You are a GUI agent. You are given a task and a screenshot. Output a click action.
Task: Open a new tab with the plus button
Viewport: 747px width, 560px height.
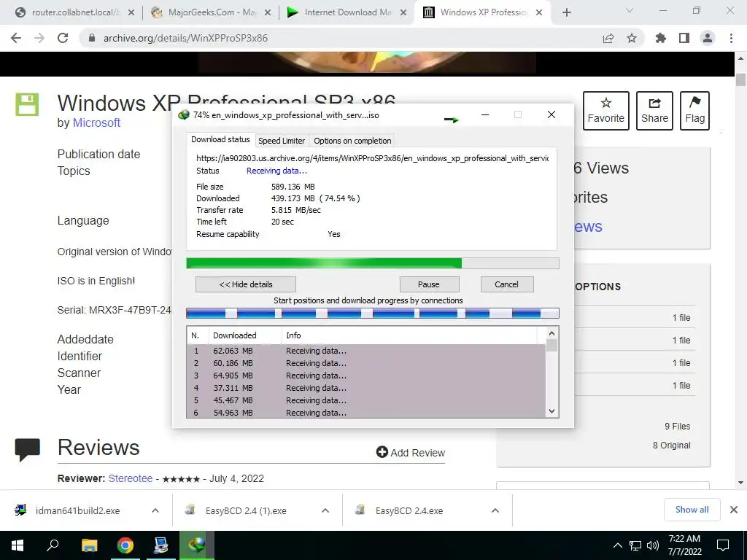[x=566, y=12]
